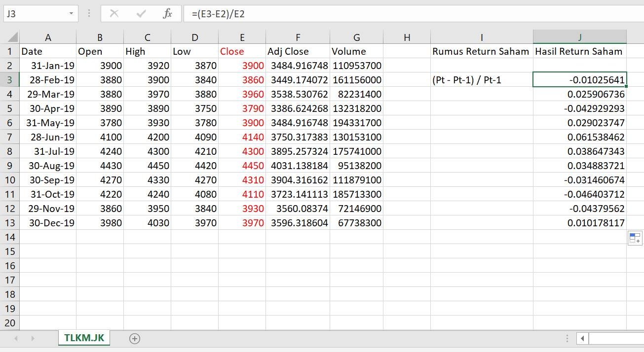This screenshot has height=352, width=644.
Task: Open the Auto Fill Options icon
Action: pos(635,238)
